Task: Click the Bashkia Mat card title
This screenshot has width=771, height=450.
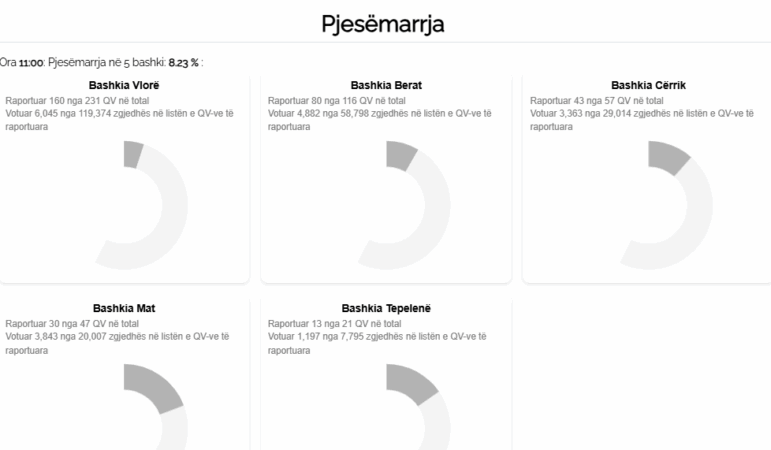Action: click(124, 308)
